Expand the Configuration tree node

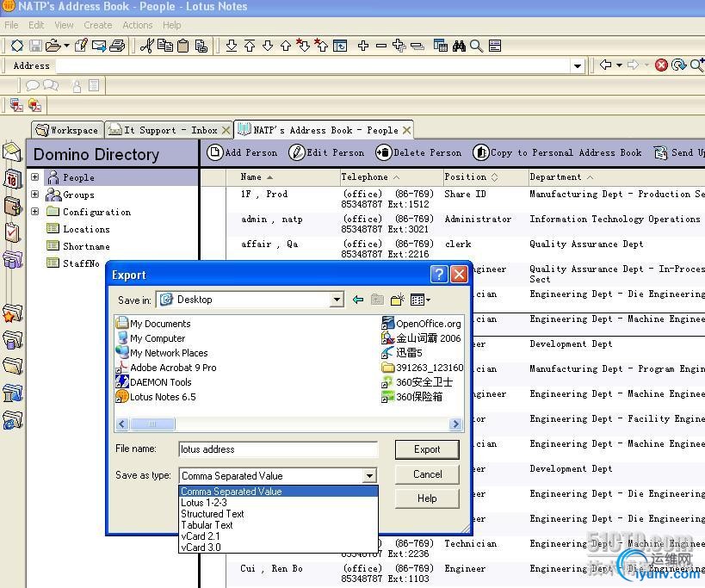[35, 211]
